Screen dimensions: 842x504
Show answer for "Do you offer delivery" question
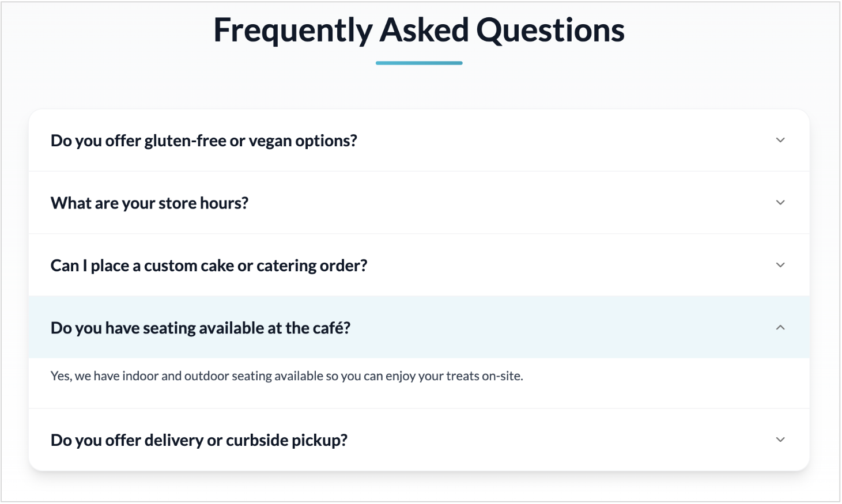coord(199,440)
